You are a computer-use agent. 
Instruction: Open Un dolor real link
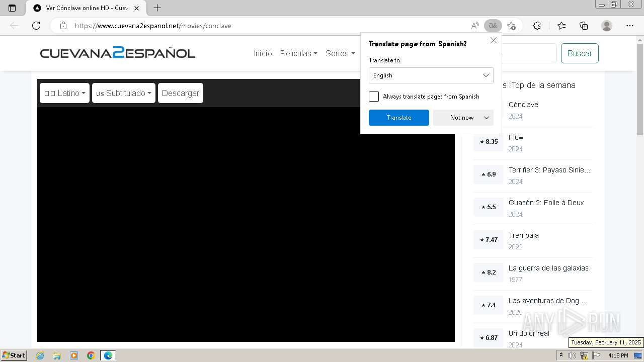(529, 333)
